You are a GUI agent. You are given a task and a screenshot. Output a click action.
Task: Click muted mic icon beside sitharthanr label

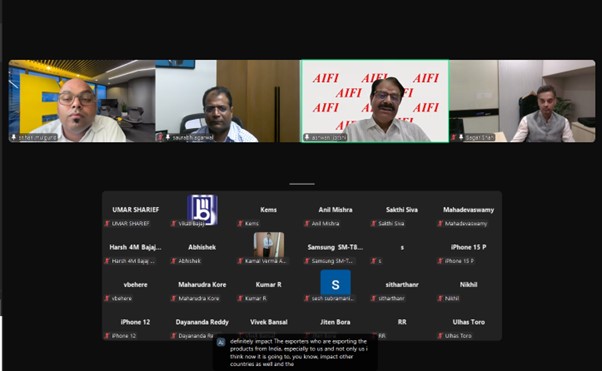[374, 298]
